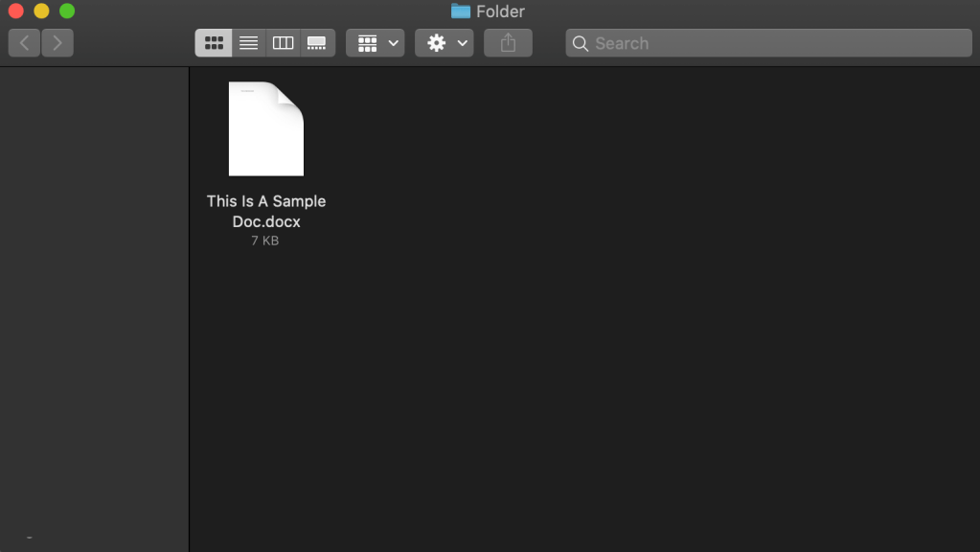Switch to icon view
This screenshot has width=980, height=552.
tap(214, 43)
